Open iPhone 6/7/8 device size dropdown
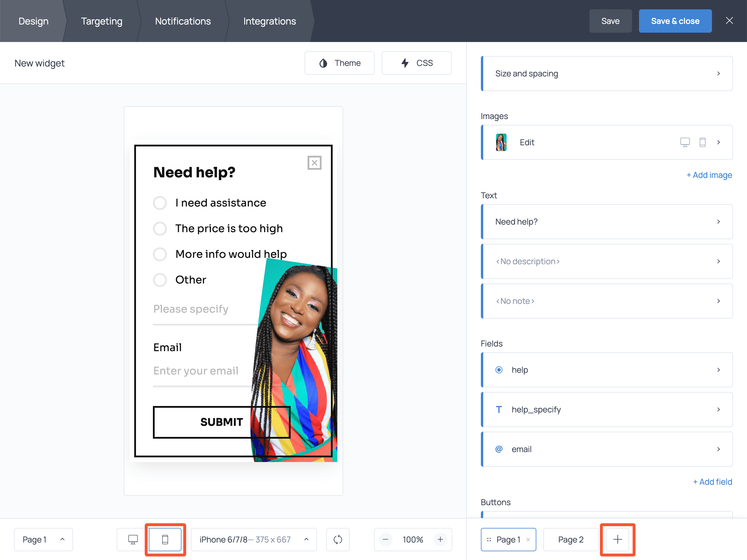The width and height of the screenshot is (747, 560). tap(254, 539)
